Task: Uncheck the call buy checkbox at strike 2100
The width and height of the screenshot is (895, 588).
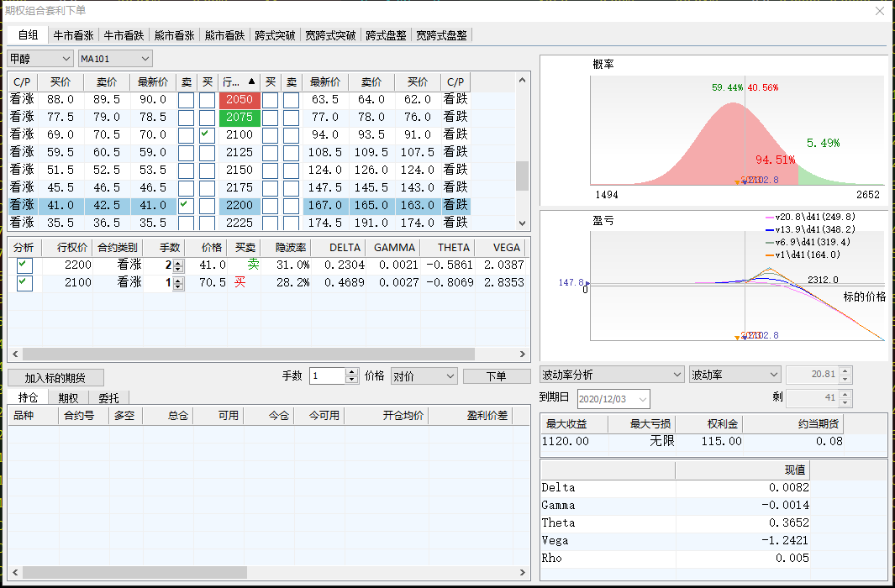Action: coord(207,134)
